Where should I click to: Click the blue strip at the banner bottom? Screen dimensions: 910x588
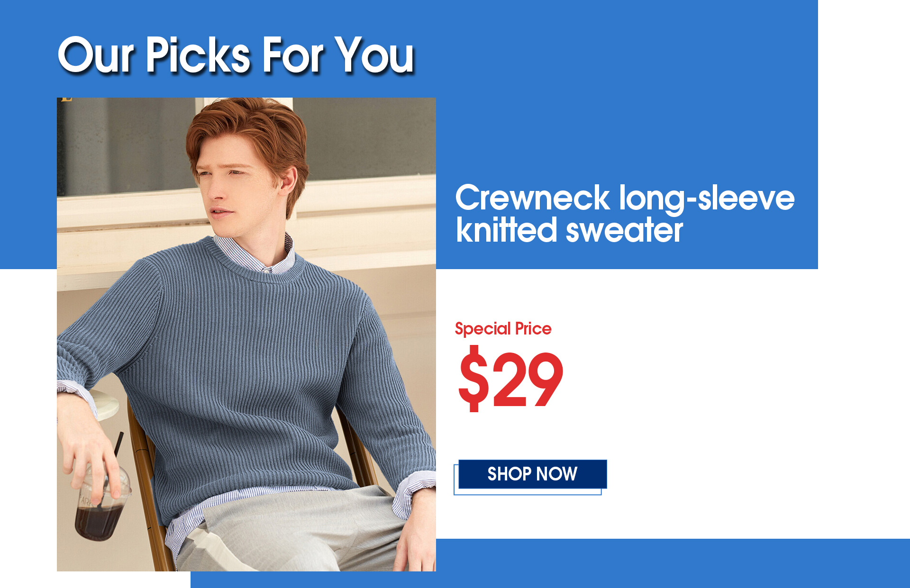pyautogui.click(x=550, y=563)
